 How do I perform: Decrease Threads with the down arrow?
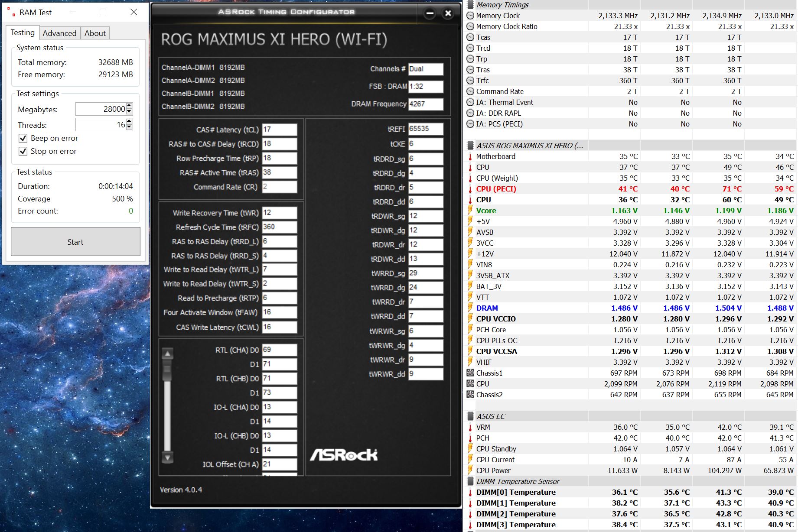click(x=129, y=127)
